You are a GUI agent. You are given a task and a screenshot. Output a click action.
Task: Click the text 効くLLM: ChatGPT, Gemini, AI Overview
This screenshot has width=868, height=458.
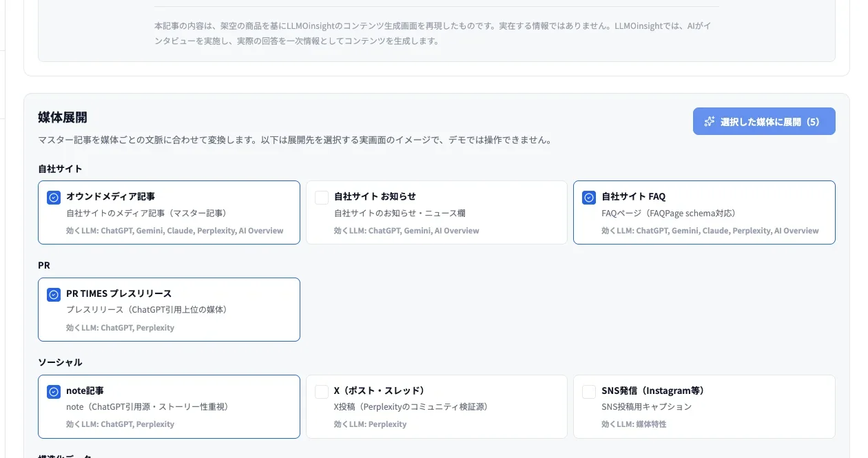coord(406,231)
